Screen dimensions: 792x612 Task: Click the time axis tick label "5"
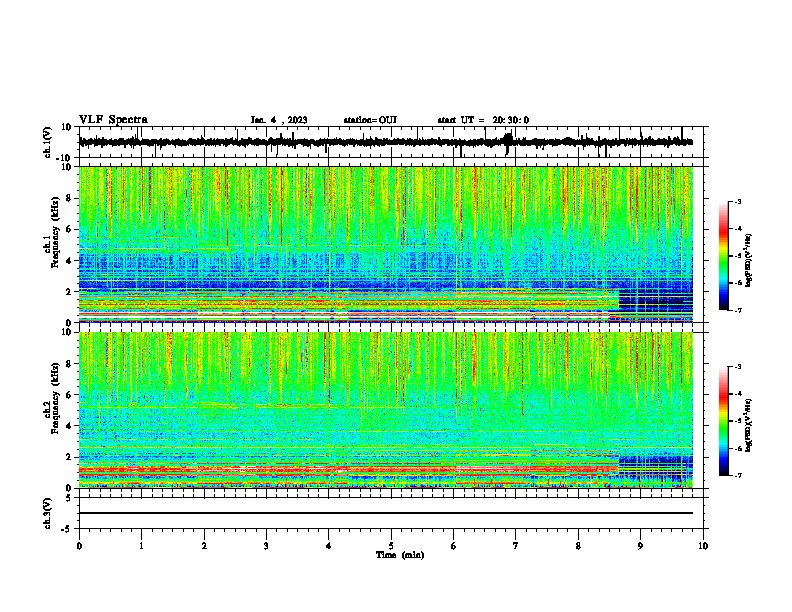coord(391,545)
